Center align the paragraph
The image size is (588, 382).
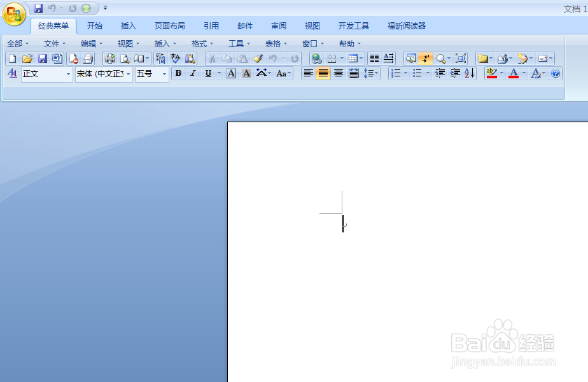click(x=339, y=74)
